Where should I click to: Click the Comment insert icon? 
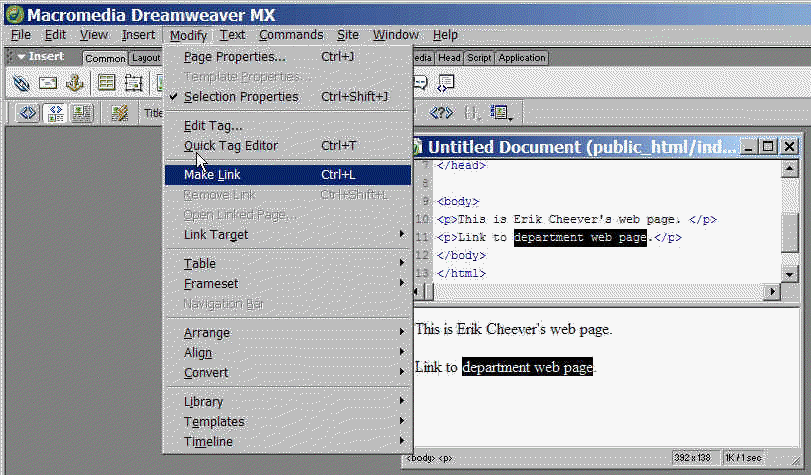[x=420, y=83]
